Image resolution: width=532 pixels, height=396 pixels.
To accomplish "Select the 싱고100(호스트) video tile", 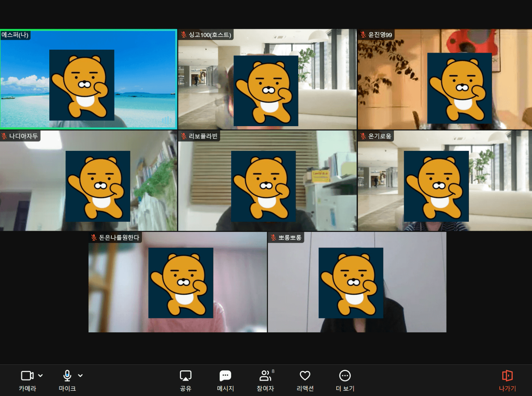I will coord(267,79).
